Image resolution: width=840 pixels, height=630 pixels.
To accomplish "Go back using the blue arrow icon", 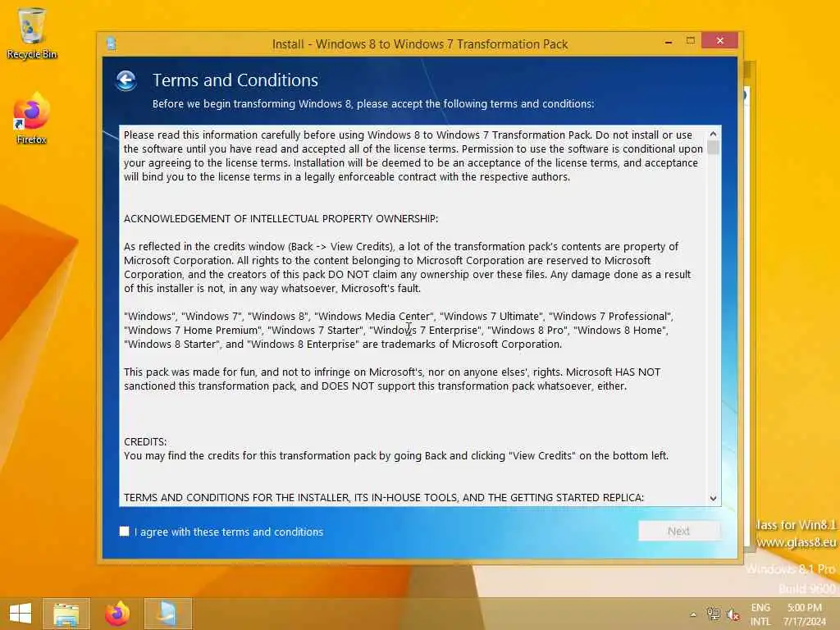I will pyautogui.click(x=126, y=81).
